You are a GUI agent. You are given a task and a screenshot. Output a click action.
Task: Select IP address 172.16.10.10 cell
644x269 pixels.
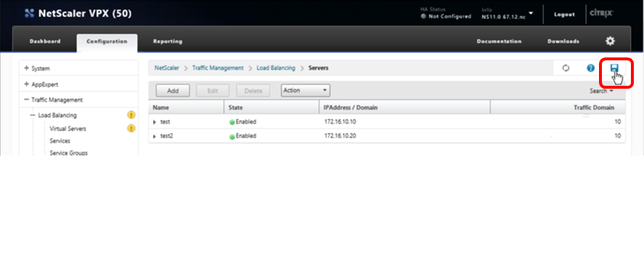[x=339, y=121]
